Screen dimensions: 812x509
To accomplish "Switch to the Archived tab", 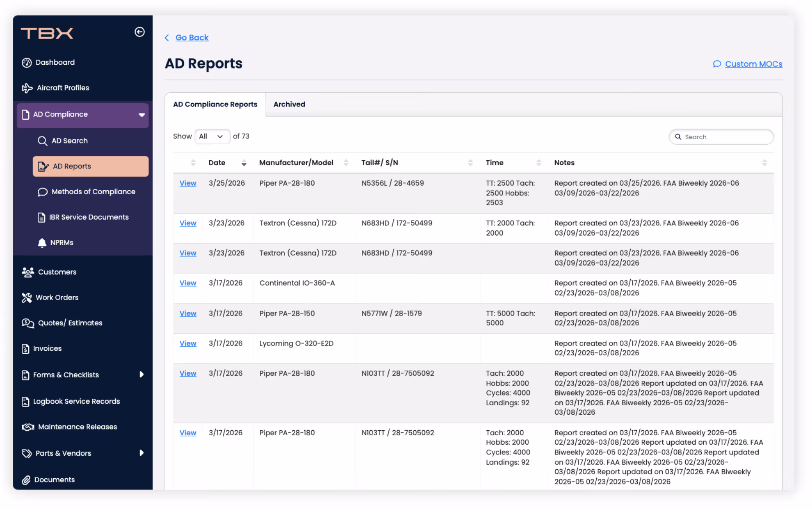I will coord(289,105).
